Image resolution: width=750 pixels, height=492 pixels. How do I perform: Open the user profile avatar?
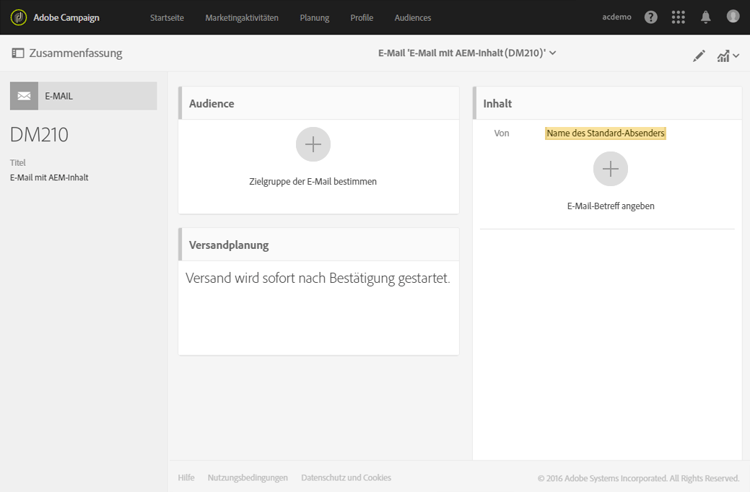(x=733, y=16)
